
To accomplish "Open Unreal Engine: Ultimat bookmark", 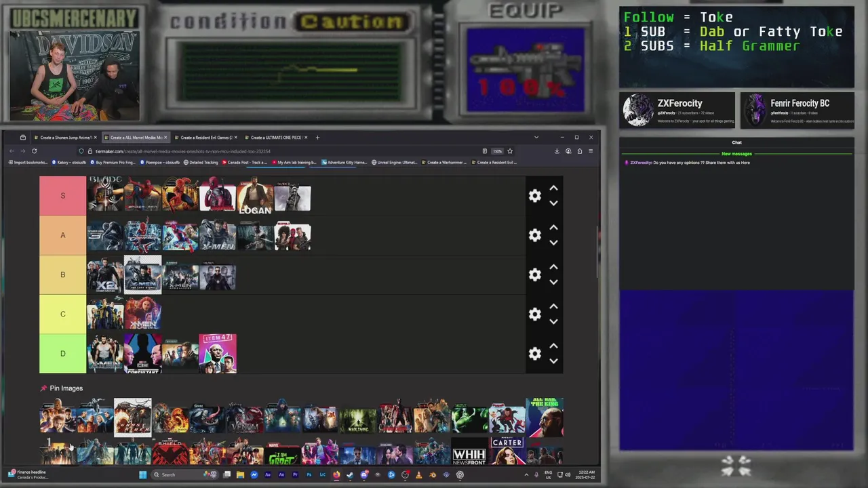I will pyautogui.click(x=395, y=163).
